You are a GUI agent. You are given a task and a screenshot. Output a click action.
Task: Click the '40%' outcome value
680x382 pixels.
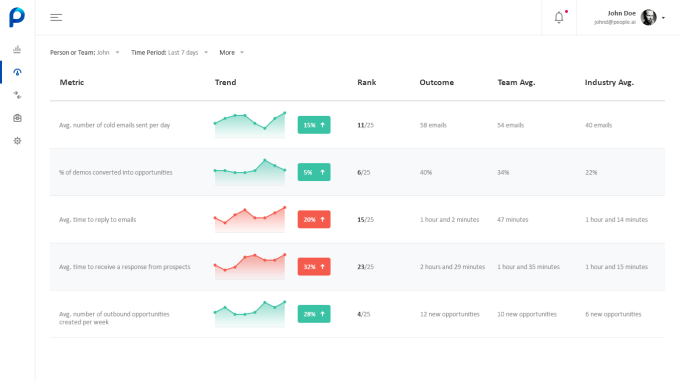[x=425, y=173]
